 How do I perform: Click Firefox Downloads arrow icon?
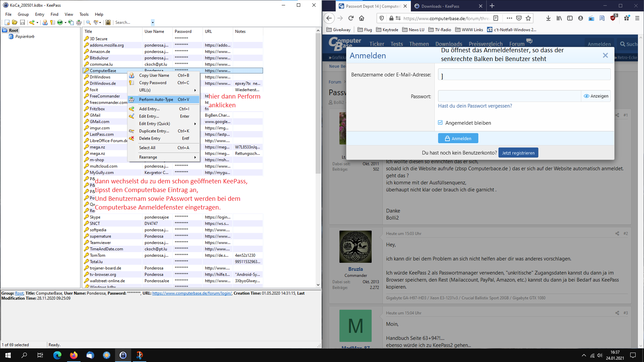548,18
